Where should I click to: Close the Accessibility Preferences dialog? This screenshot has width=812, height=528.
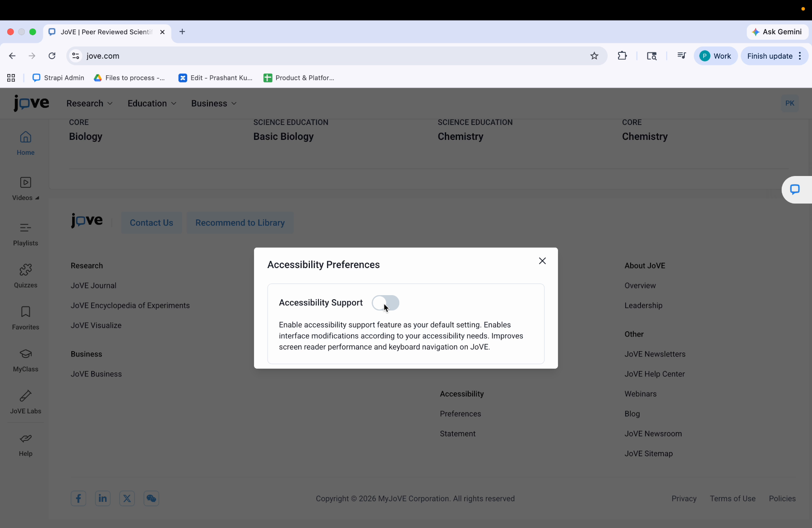(x=542, y=261)
